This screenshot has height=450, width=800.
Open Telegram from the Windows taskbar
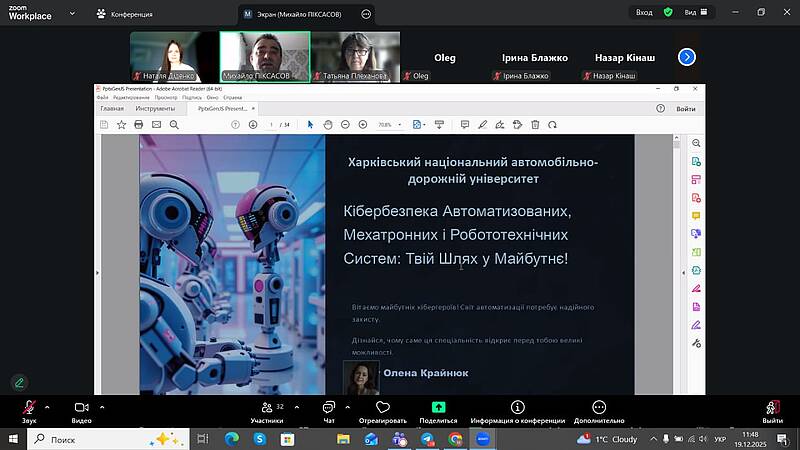coord(427,439)
